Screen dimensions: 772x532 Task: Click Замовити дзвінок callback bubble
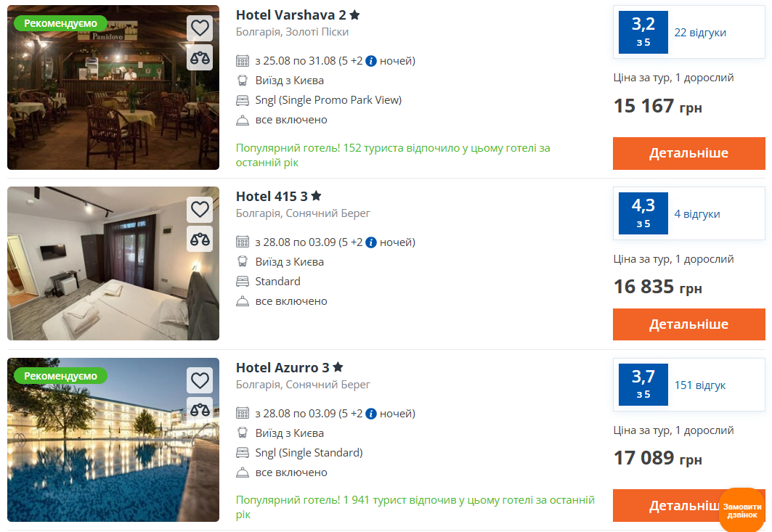tap(742, 510)
